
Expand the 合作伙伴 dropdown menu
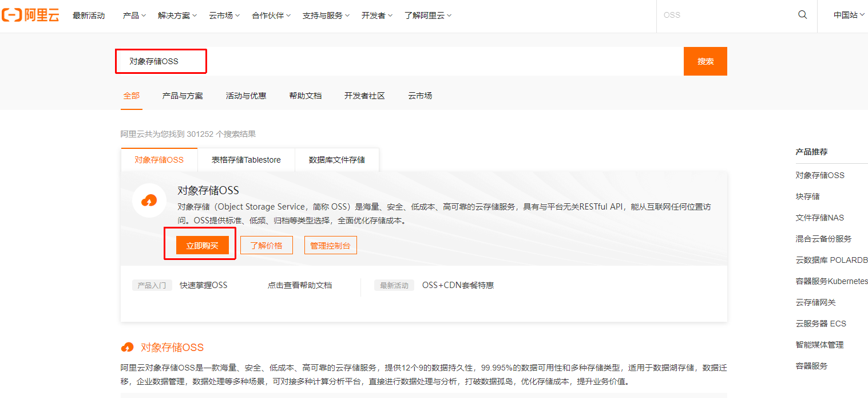(271, 15)
